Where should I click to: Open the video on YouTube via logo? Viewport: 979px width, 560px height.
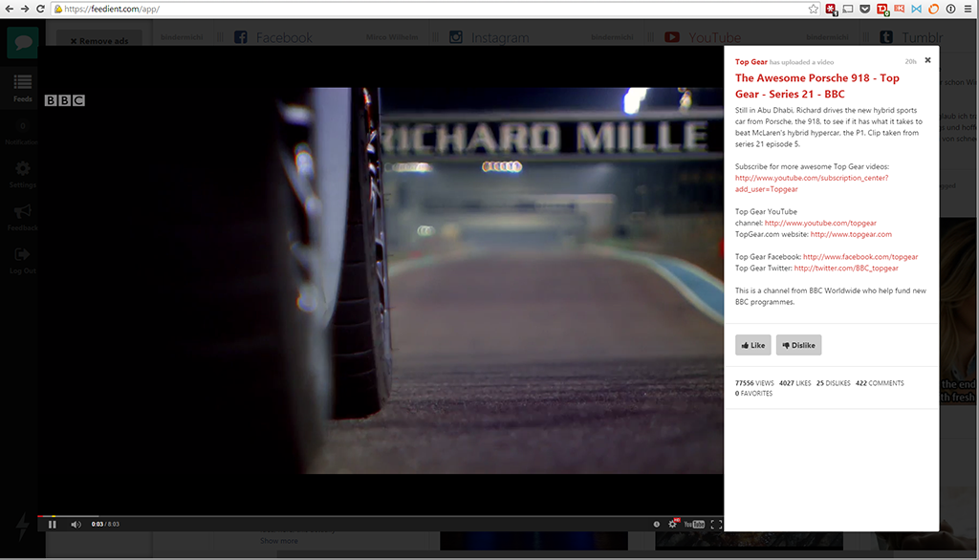[x=694, y=525]
